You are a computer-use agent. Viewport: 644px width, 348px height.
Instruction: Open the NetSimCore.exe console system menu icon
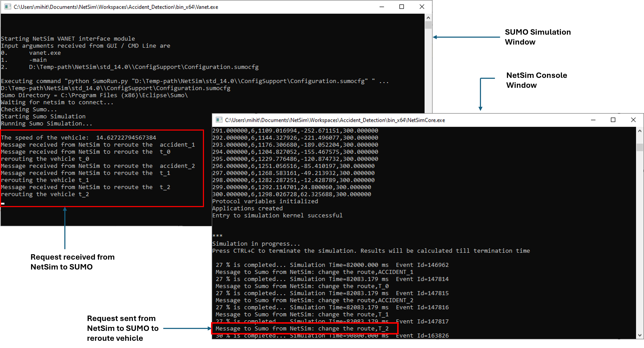(x=219, y=120)
